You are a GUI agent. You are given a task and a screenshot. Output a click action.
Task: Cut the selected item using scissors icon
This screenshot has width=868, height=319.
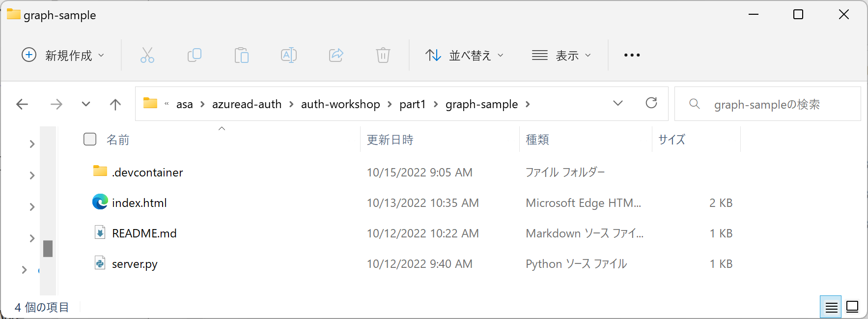coord(147,55)
